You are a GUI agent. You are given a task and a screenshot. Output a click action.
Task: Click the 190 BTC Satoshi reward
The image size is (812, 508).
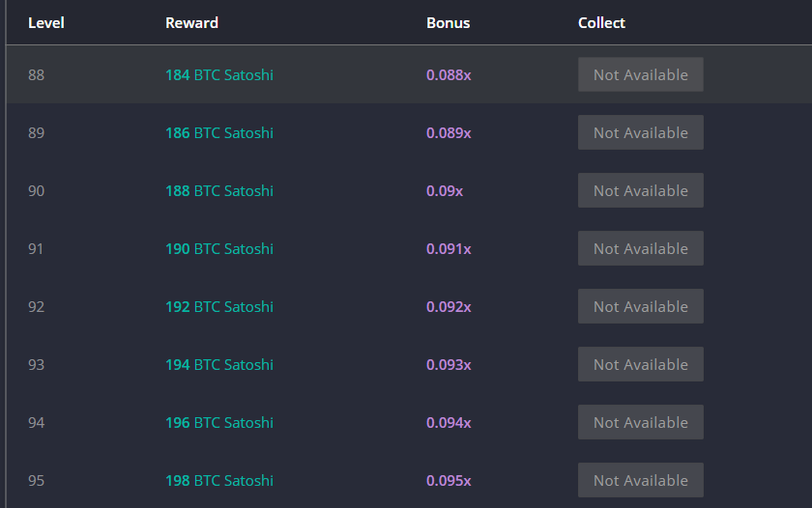pos(219,249)
